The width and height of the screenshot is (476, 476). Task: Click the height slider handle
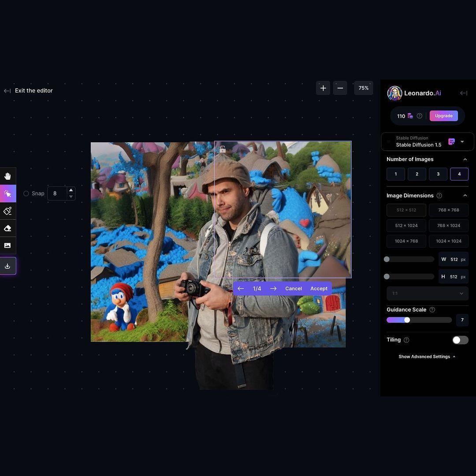[x=387, y=276]
